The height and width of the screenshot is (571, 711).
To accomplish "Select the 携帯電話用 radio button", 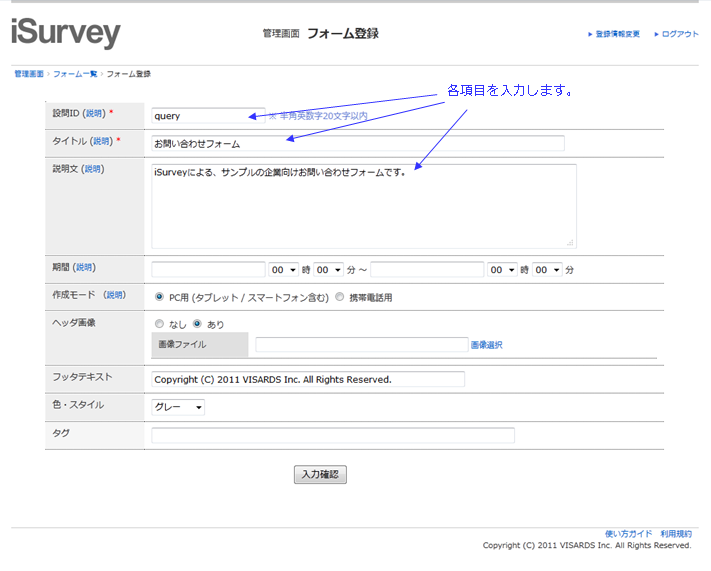I will pyautogui.click(x=340, y=297).
